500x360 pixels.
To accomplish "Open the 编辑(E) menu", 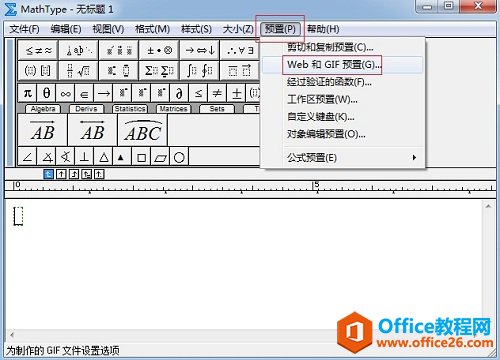I will coord(66,29).
